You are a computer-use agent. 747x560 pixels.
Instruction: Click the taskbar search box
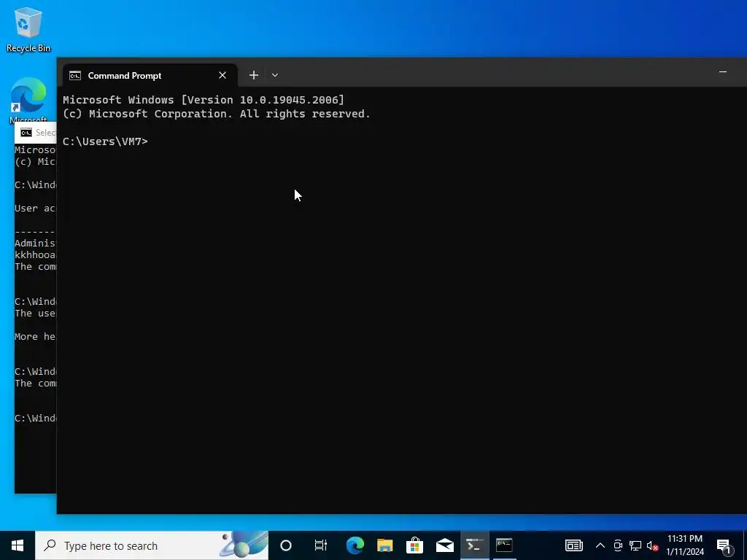click(152, 545)
